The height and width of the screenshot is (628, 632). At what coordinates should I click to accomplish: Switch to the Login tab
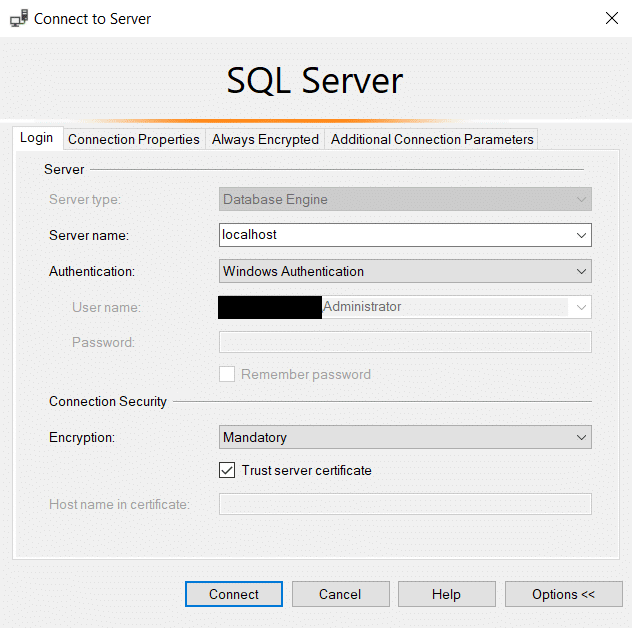point(37,138)
